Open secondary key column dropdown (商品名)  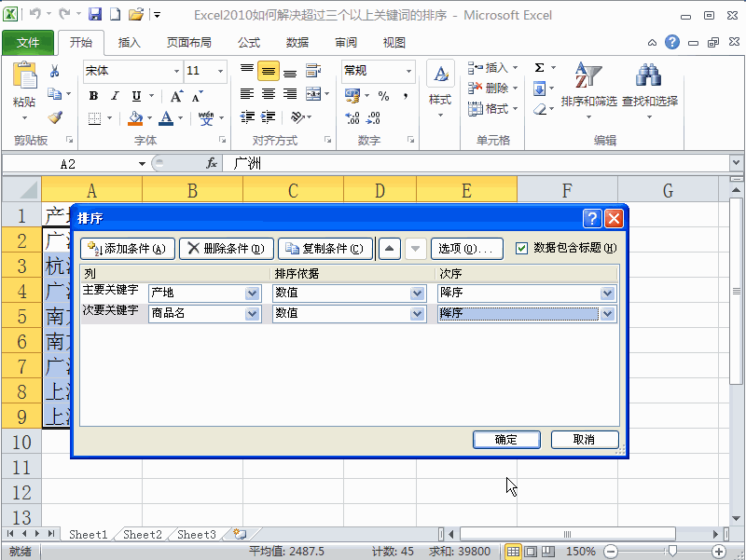coord(253,313)
